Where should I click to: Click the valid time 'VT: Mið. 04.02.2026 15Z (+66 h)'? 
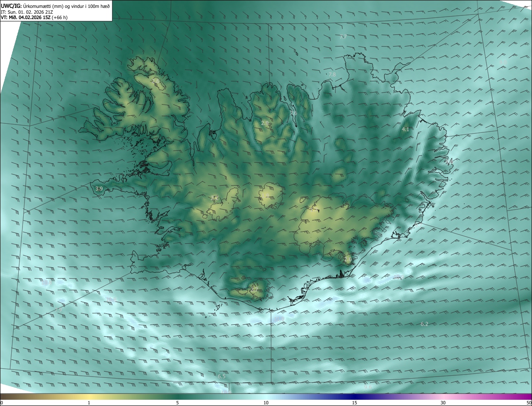coord(34,17)
